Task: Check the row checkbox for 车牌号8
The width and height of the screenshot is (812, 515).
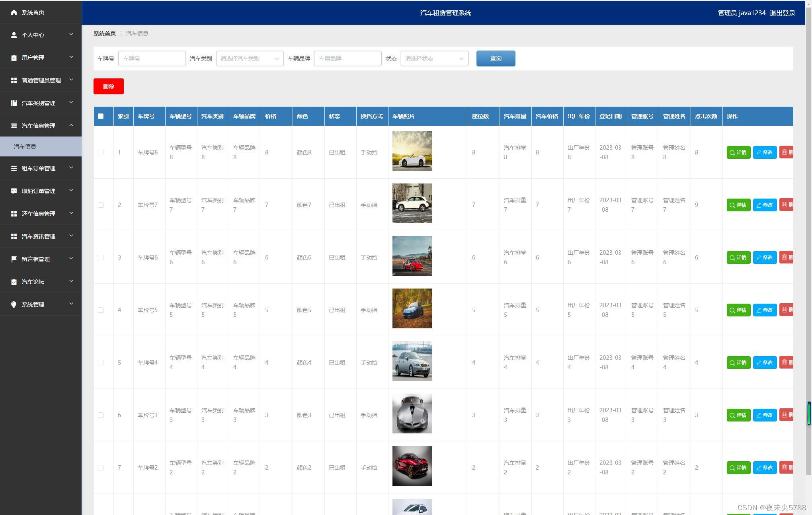Action: (x=101, y=152)
